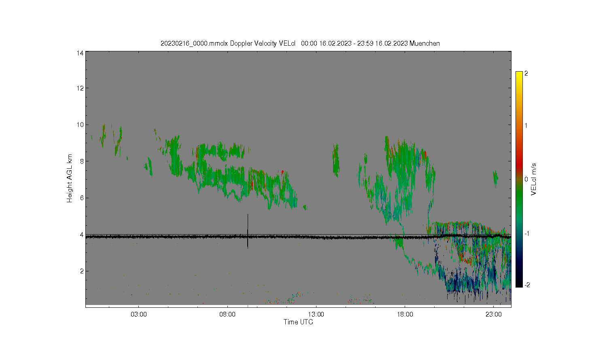Click the 13:00 time tick label
607x364 pixels.
click(316, 314)
